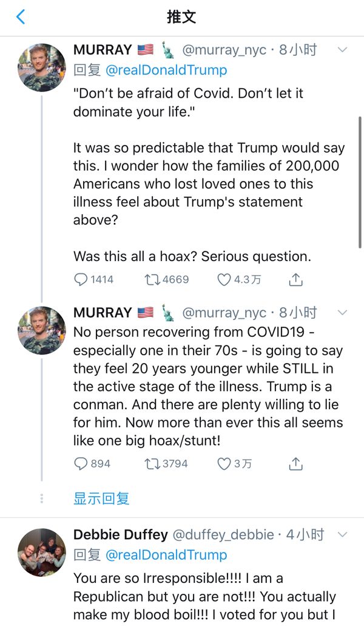Open options chevron on first MURRAY tweet

(342, 50)
